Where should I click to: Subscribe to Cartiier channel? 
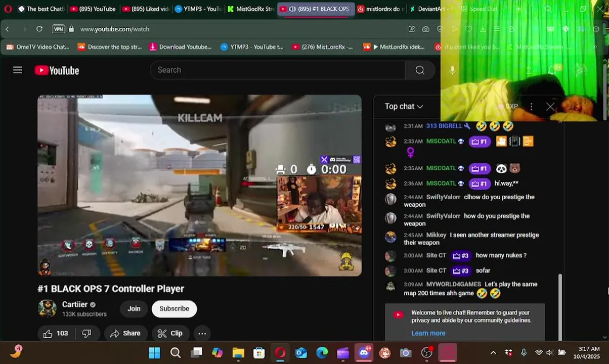[x=174, y=308]
